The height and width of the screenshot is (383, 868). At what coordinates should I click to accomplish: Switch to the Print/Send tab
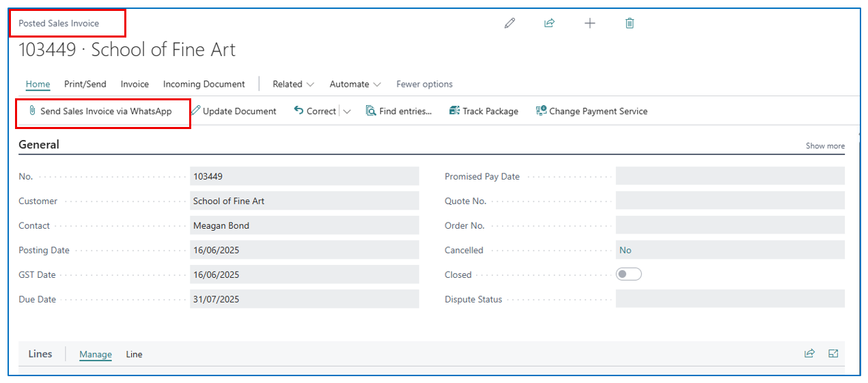tap(85, 84)
